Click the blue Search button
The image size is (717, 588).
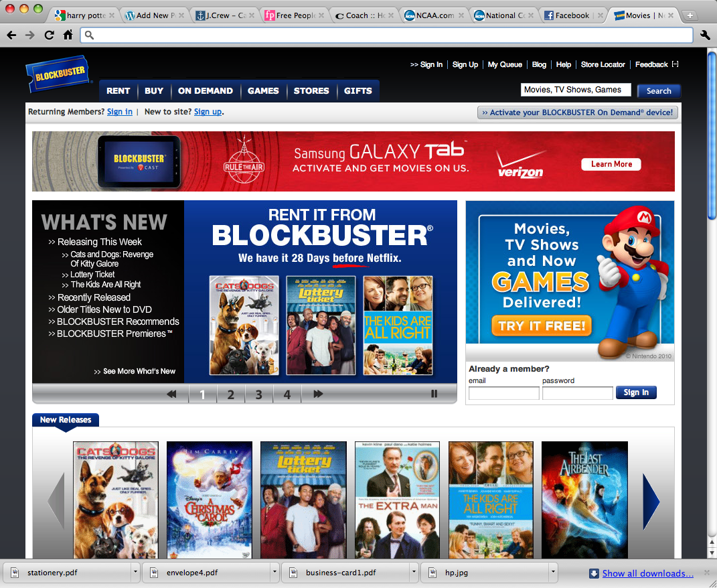(x=659, y=90)
